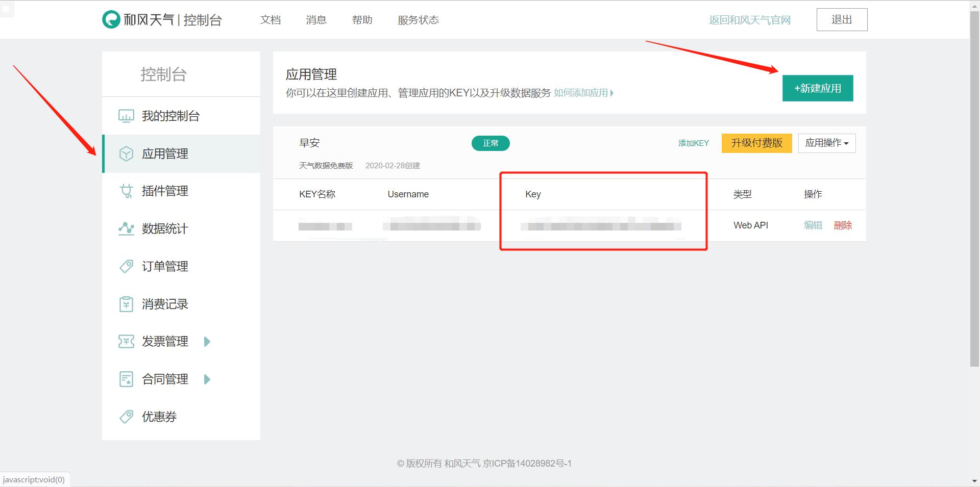The width and height of the screenshot is (980, 487).
Task: Click the 控制台 sidebar heading
Action: click(x=164, y=74)
